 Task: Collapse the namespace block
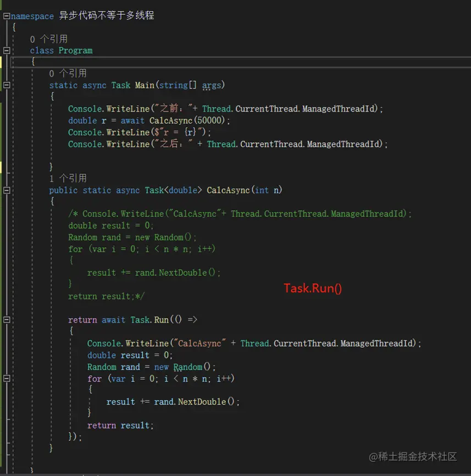click(x=7, y=16)
